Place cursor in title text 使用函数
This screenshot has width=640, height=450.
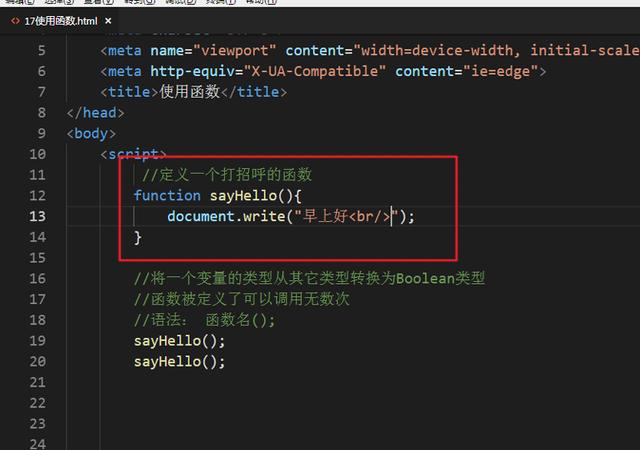pos(190,92)
